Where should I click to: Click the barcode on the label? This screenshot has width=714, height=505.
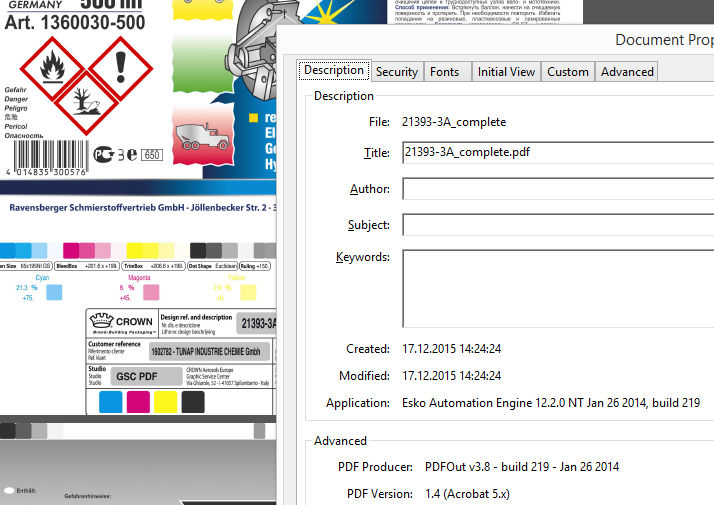pos(50,158)
